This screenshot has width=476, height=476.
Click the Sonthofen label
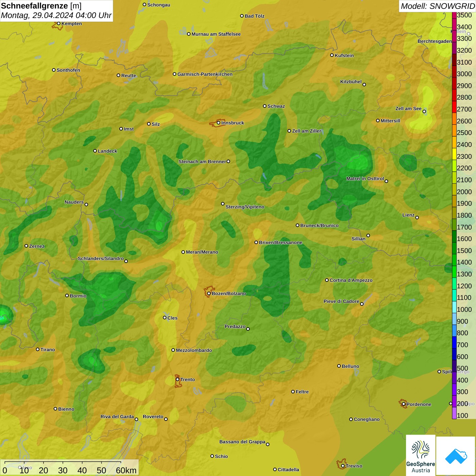tap(68, 70)
